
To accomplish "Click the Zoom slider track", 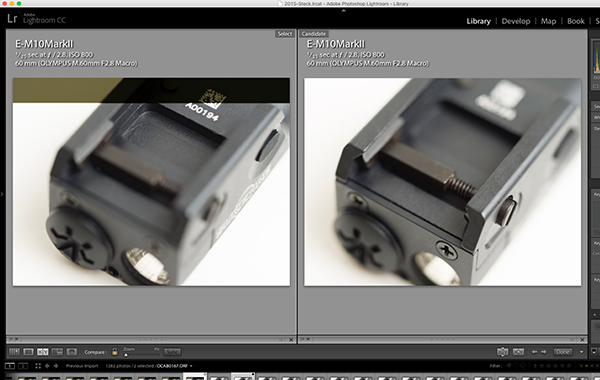I will (141, 354).
